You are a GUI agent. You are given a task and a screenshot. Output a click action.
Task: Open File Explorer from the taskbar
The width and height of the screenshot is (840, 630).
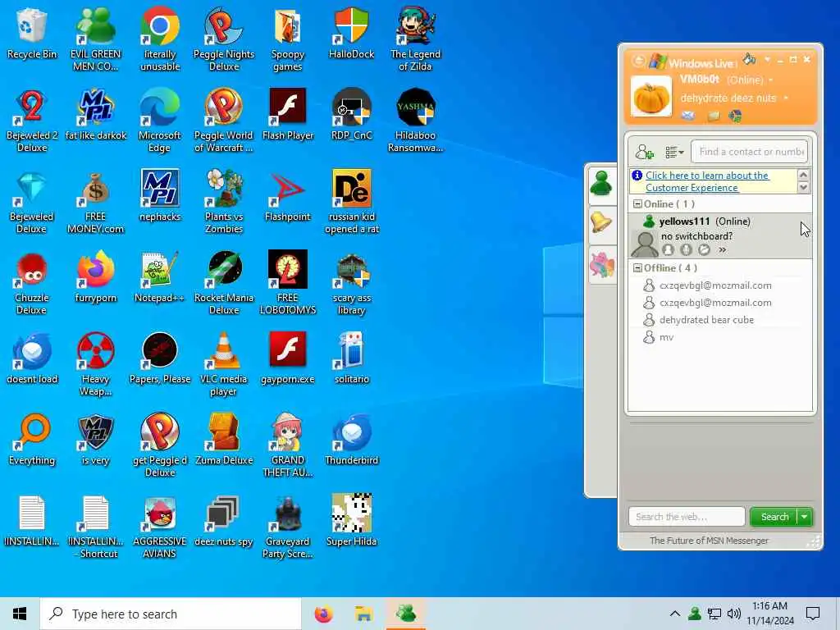click(x=363, y=614)
